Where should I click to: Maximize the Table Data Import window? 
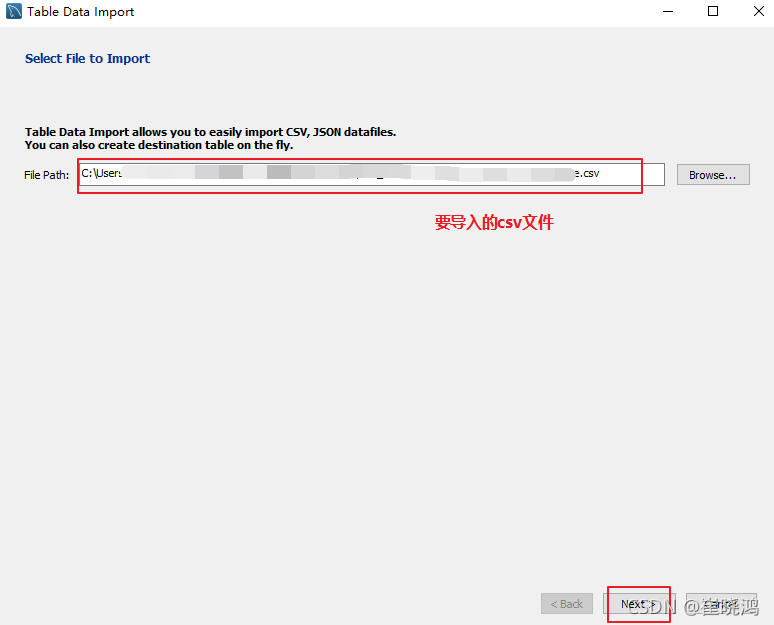[713, 11]
